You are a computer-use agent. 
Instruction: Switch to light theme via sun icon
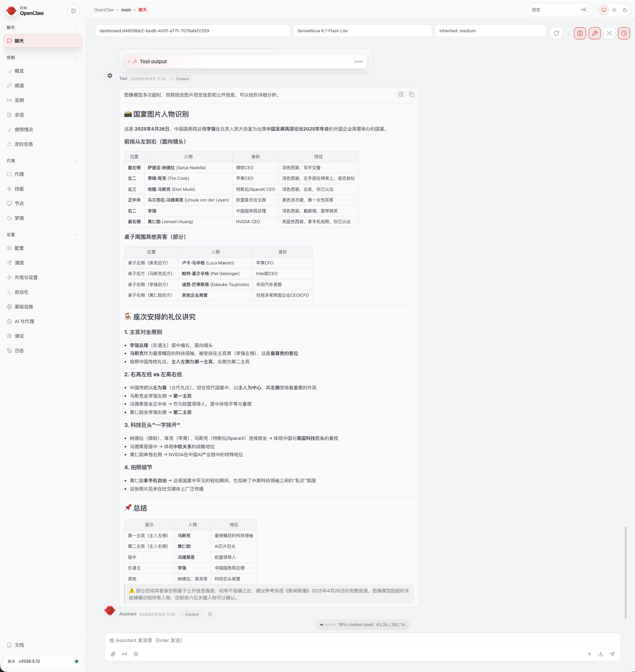(x=614, y=10)
